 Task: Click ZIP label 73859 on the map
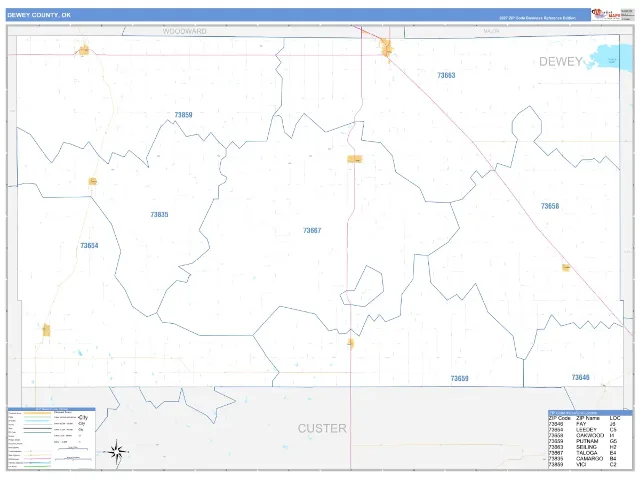(x=183, y=115)
